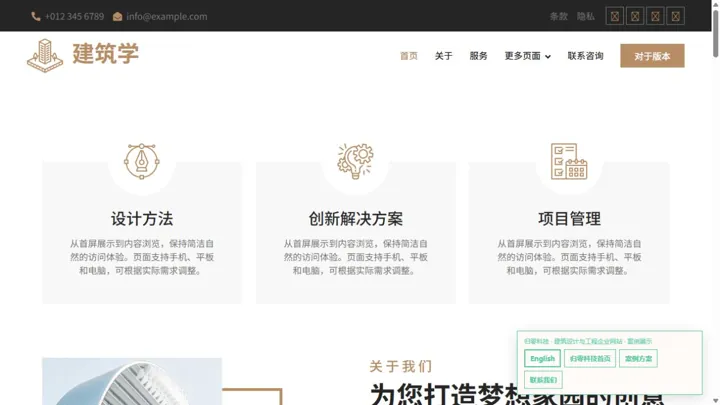Open the 条款 link in top bar
This screenshot has width=720, height=405.
coord(559,17)
